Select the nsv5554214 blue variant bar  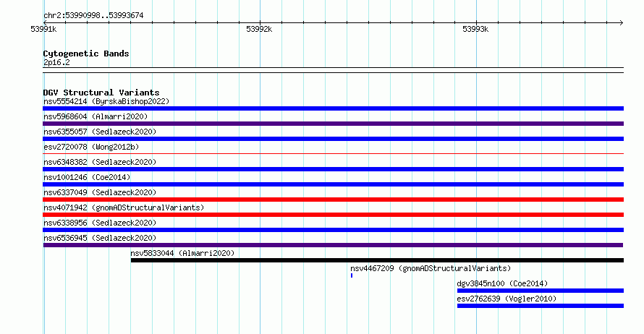(x=333, y=108)
